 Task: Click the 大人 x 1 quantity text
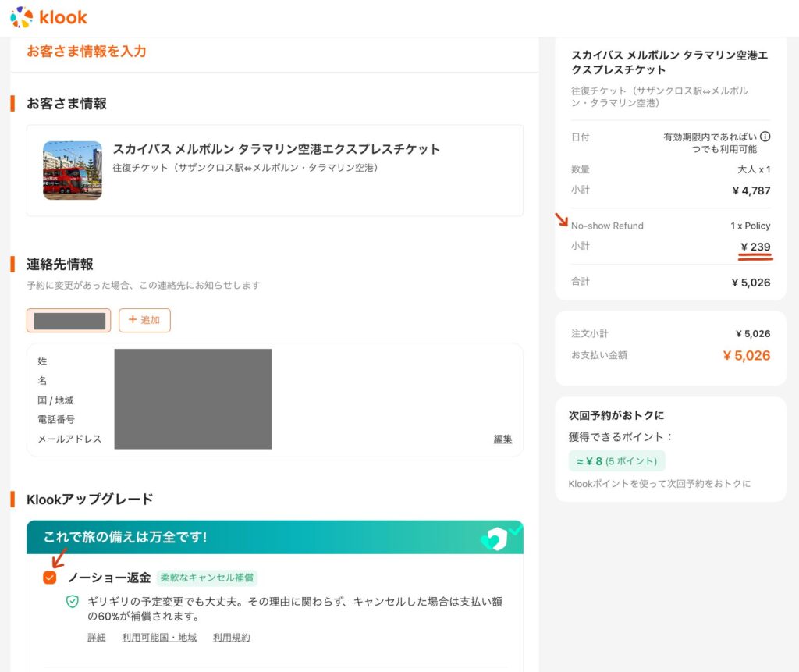coord(754,169)
